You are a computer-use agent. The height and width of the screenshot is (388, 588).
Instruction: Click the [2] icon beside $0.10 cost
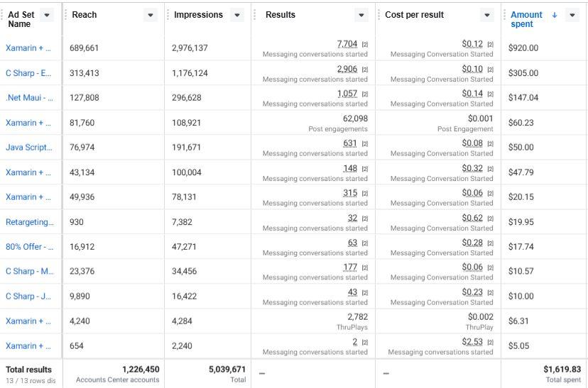click(490, 70)
